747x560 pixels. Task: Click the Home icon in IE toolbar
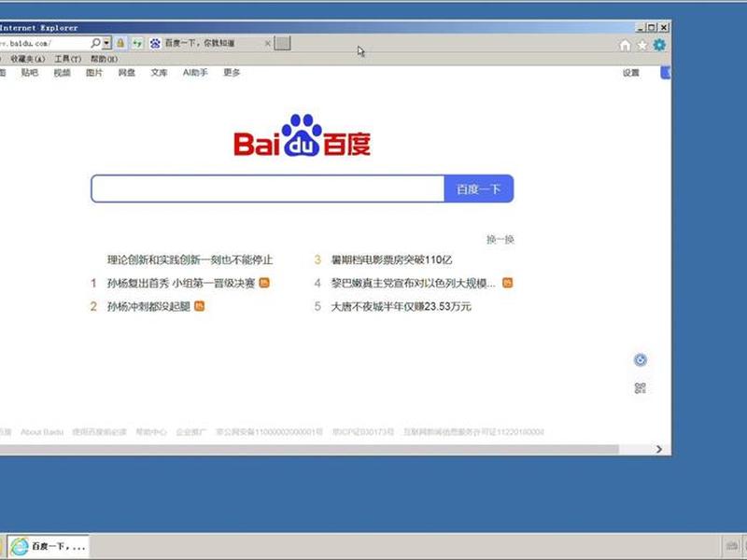[x=625, y=45]
